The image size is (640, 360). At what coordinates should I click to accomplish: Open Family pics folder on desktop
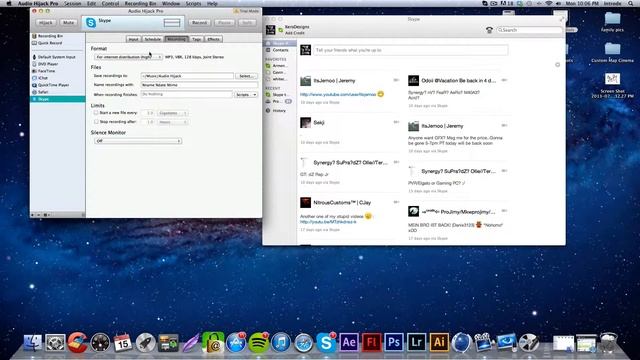(612, 22)
